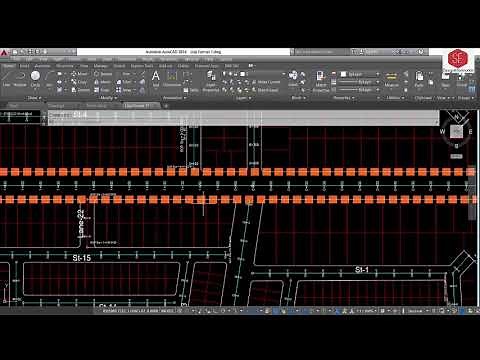Open the ByLayer lineweight dropdown
This screenshot has width=480, height=360.
click(360, 82)
